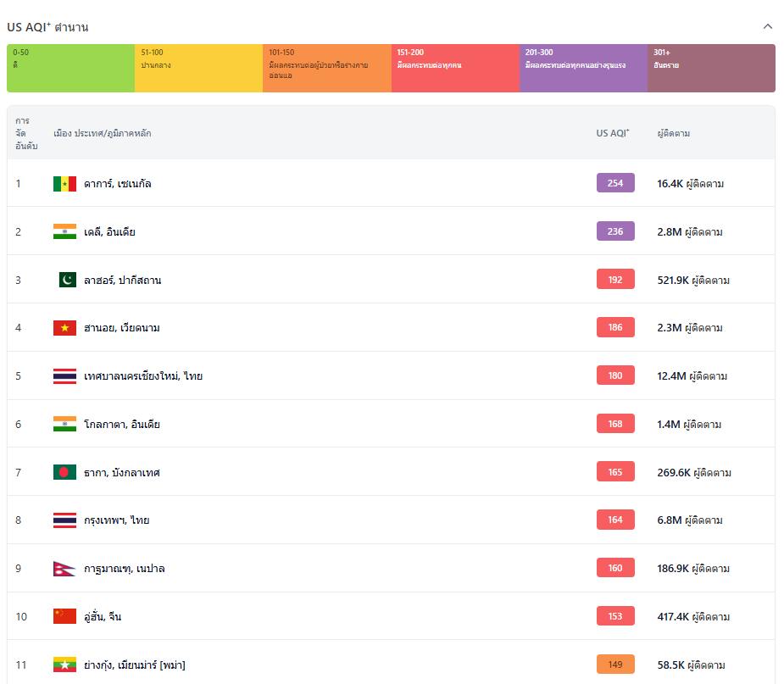Click the Myanmar flag icon
The image size is (784, 684).
click(x=64, y=665)
